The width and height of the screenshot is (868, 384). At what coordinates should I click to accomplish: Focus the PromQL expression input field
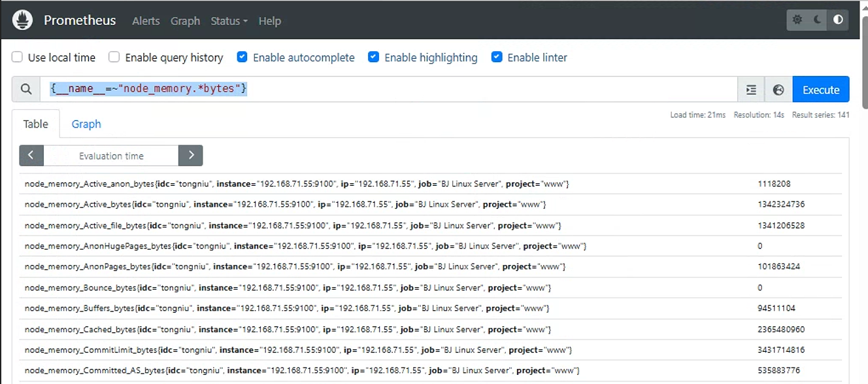pos(389,90)
